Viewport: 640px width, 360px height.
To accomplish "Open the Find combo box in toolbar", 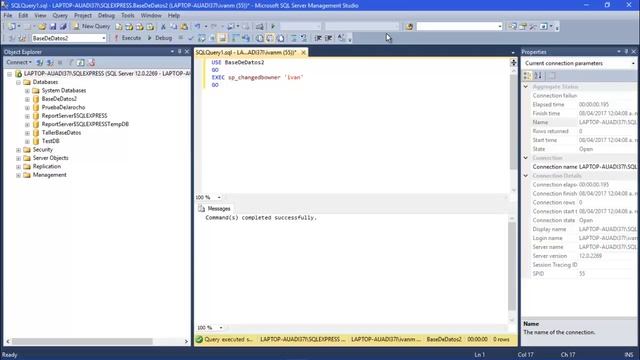I will 459,27.
